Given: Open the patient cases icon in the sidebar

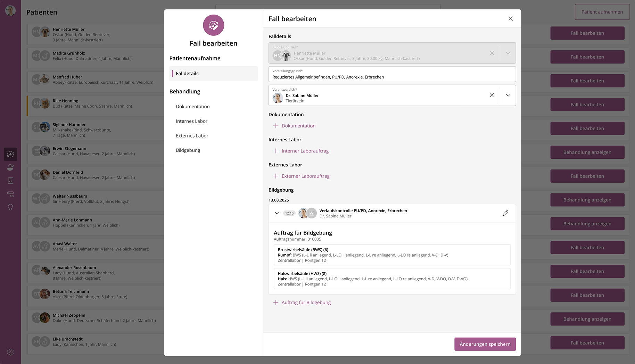Looking at the screenshot, I should pos(10,154).
